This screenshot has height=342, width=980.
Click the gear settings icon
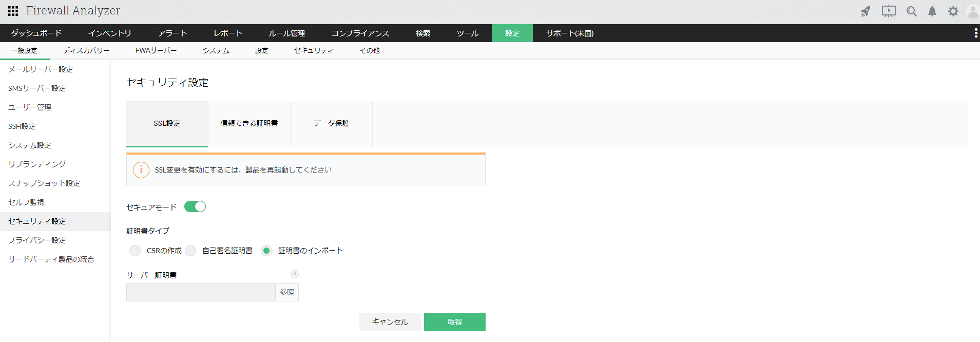tap(953, 11)
